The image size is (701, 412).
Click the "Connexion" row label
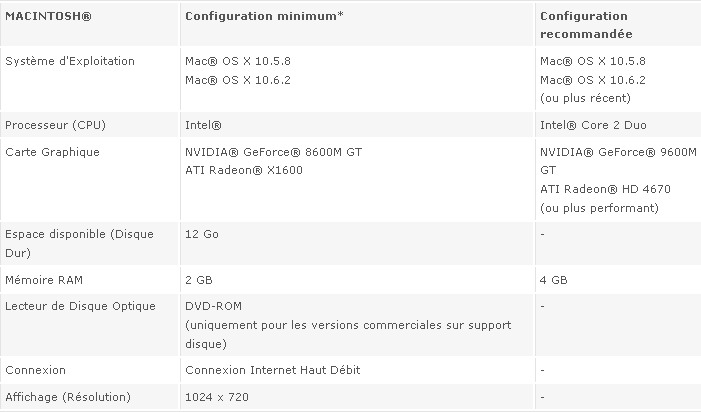(x=35, y=370)
